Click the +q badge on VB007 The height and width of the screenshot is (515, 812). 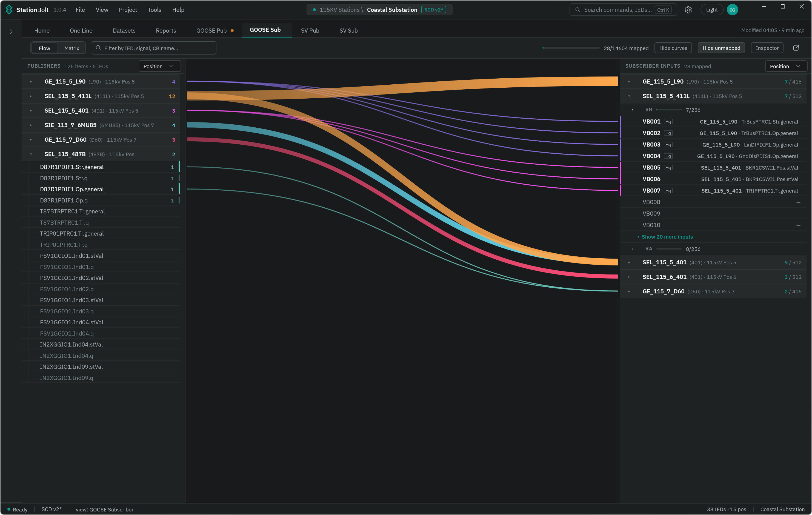click(x=668, y=191)
